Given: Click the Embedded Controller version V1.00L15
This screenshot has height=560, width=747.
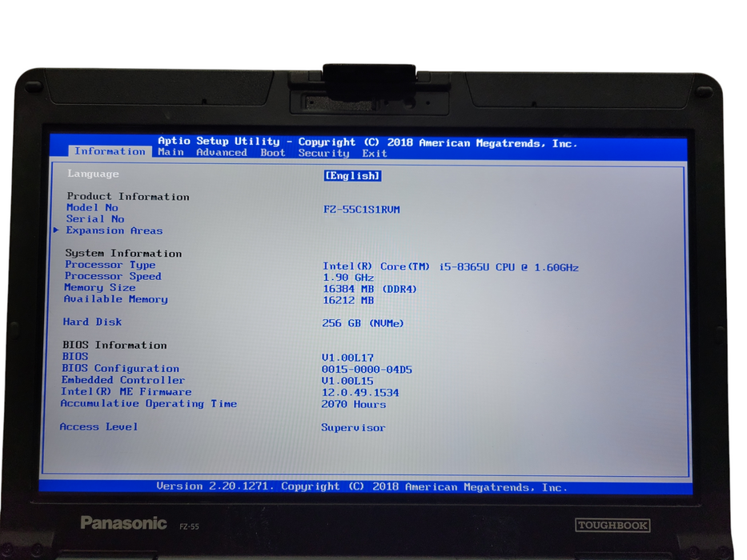Looking at the screenshot, I should 347,381.
